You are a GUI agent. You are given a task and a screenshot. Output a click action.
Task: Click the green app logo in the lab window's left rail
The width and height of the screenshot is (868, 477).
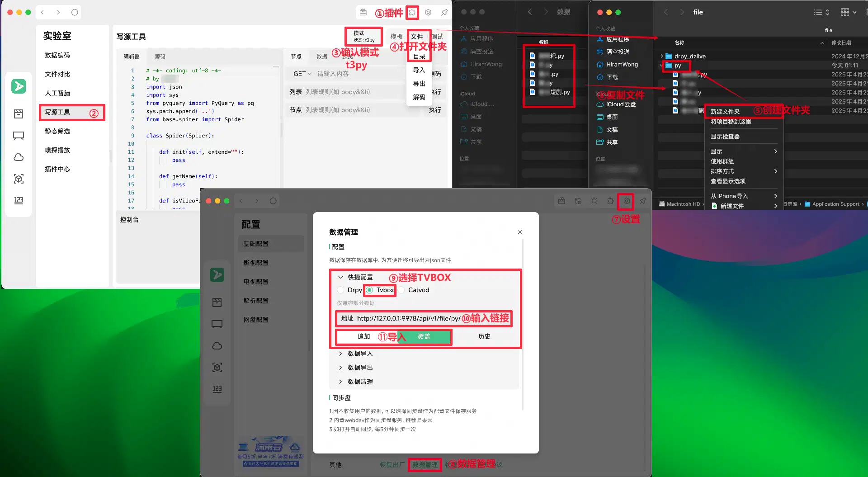tap(19, 86)
